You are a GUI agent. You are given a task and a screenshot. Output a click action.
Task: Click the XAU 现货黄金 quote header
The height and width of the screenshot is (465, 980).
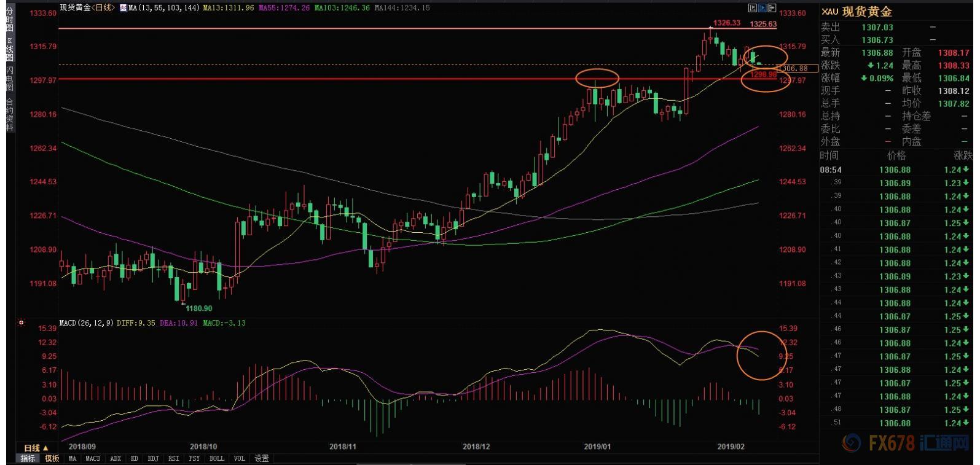tap(857, 12)
